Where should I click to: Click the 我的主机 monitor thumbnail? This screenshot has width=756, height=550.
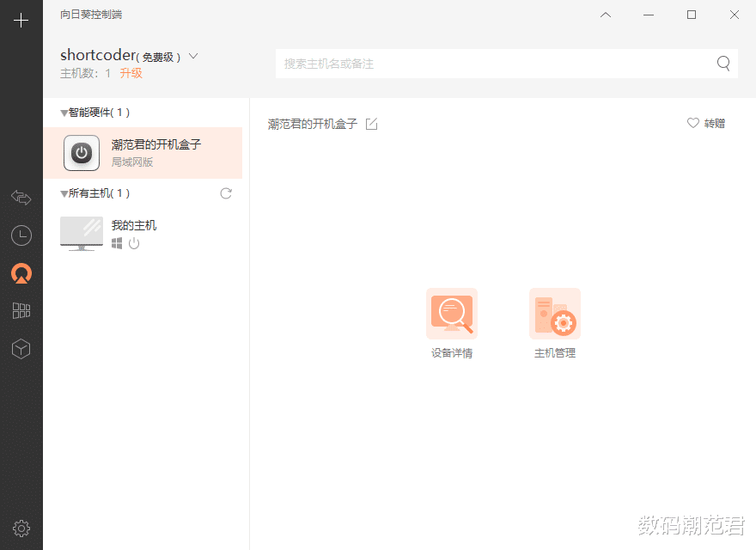coord(82,234)
